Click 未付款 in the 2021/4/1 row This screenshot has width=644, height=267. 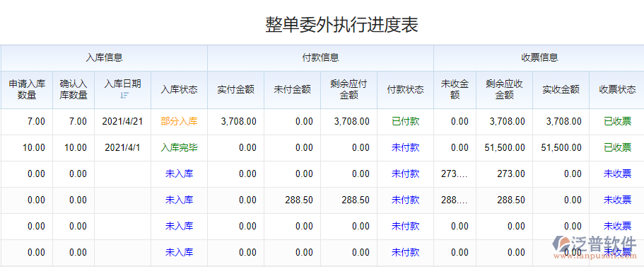405,148
